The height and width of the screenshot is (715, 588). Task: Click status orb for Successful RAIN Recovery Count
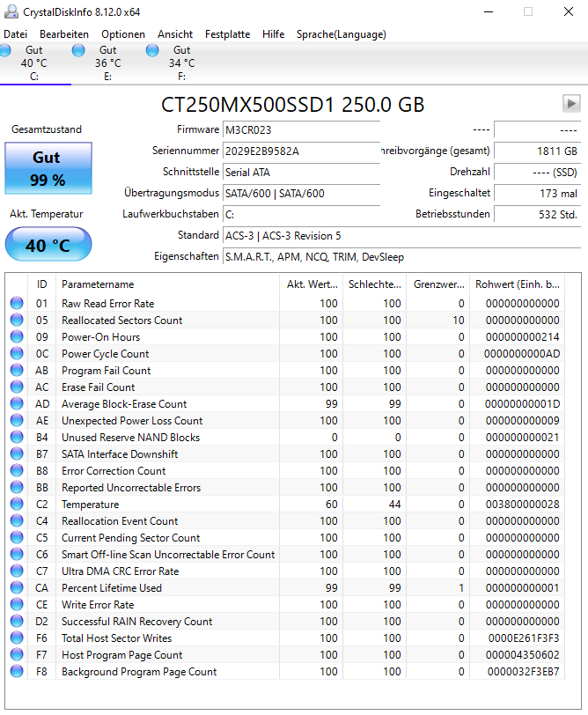click(x=17, y=621)
